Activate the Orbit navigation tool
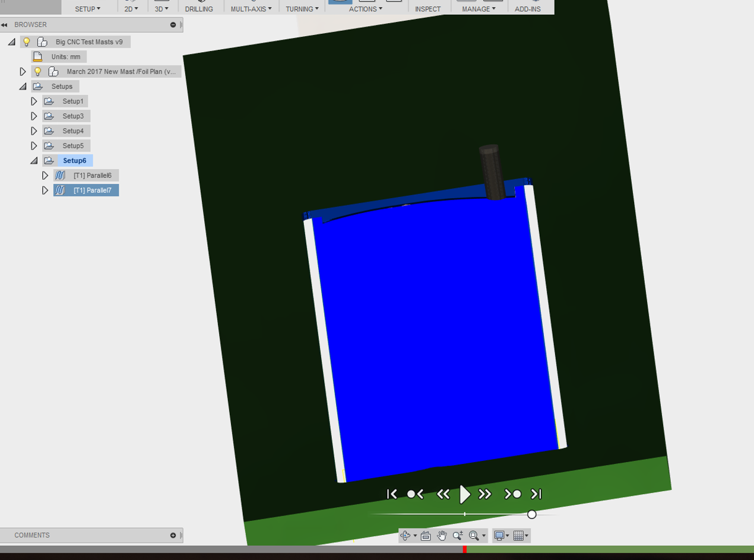Viewport: 754px width, 560px height. (406, 536)
